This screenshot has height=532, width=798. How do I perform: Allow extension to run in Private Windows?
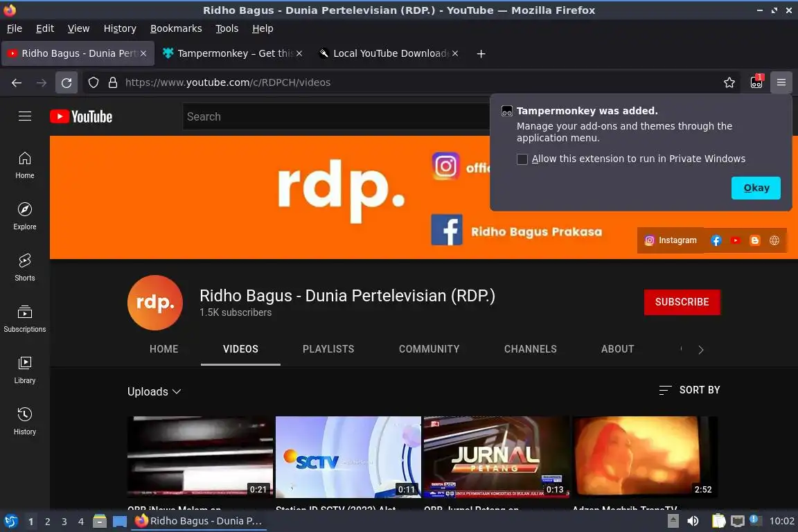[x=522, y=159]
